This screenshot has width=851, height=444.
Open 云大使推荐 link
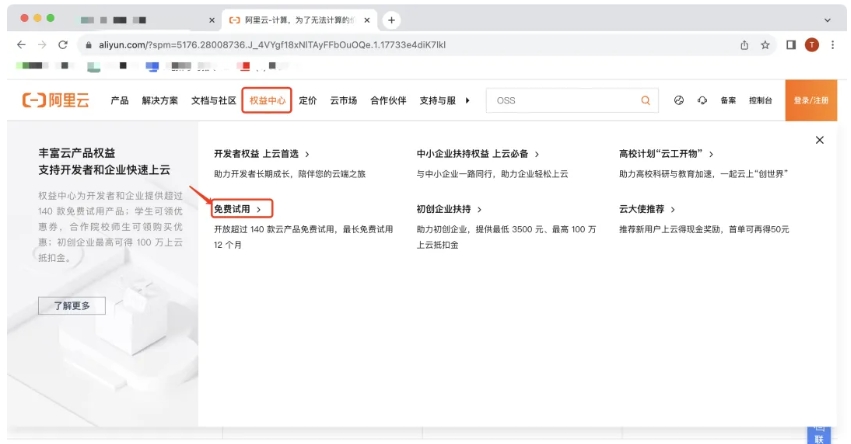(x=642, y=209)
